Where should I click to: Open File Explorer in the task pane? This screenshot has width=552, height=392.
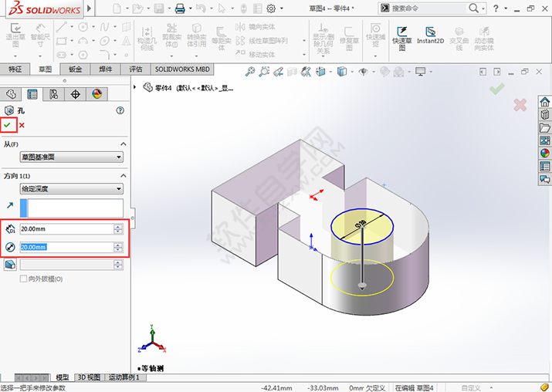coord(544,127)
